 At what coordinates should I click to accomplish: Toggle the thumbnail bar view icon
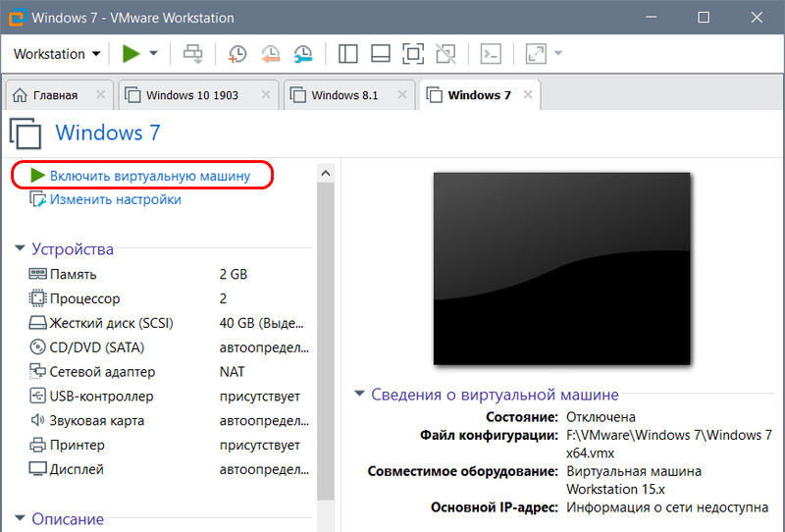(381, 54)
